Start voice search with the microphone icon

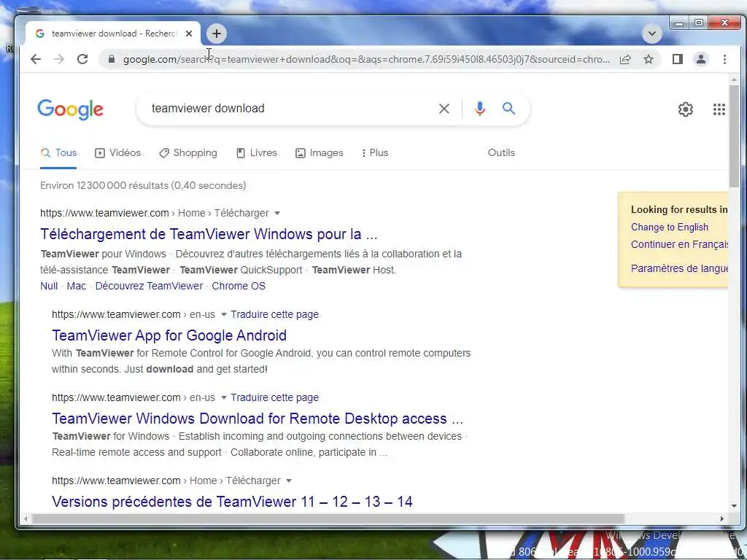[480, 109]
